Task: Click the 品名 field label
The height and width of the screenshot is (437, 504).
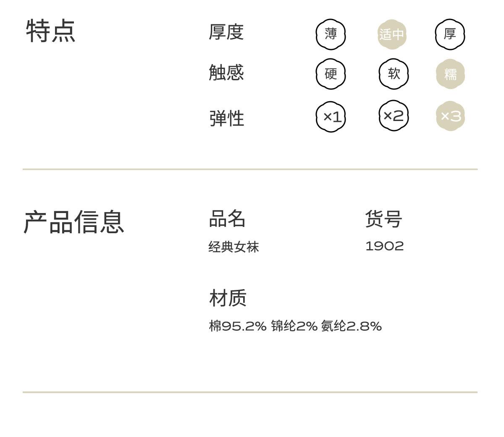Action: pos(227,219)
